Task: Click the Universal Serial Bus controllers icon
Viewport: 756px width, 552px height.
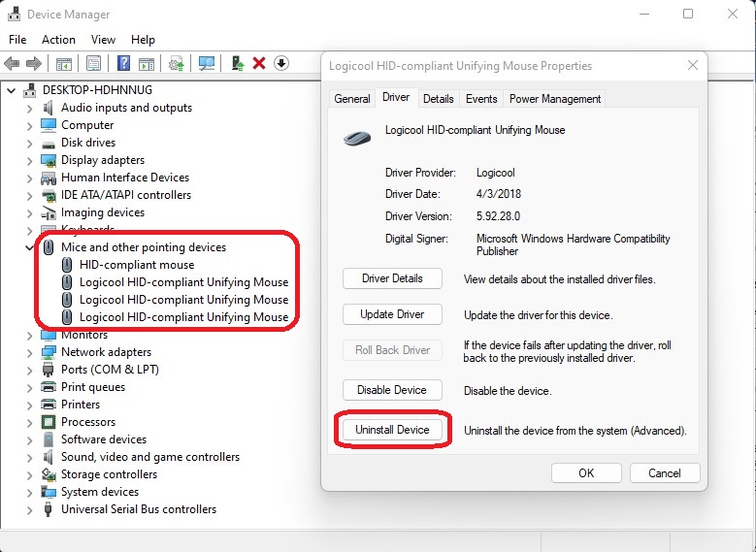Action: pos(48,509)
